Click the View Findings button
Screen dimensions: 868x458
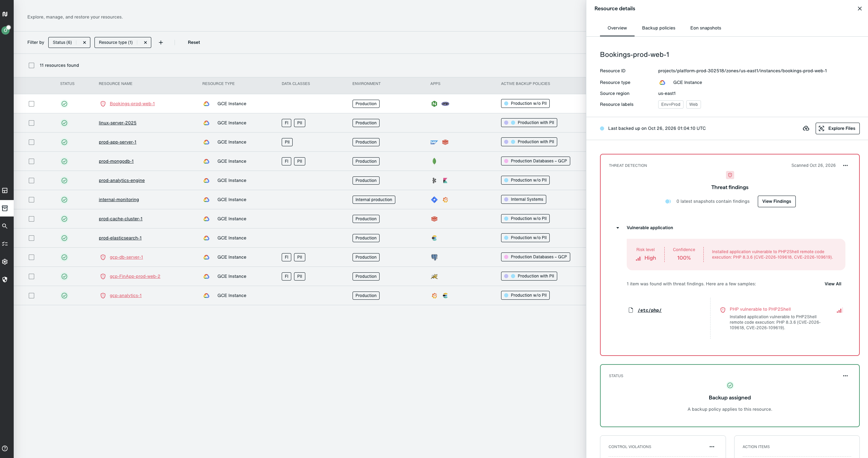point(777,201)
